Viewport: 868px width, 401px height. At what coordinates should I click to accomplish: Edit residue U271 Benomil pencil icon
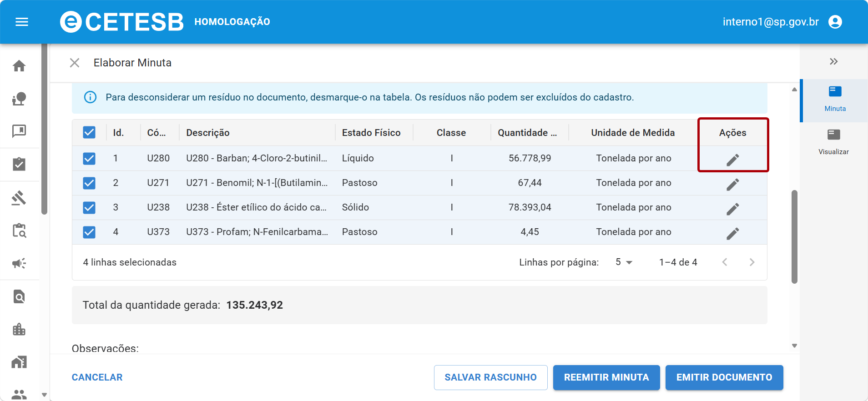tap(732, 184)
